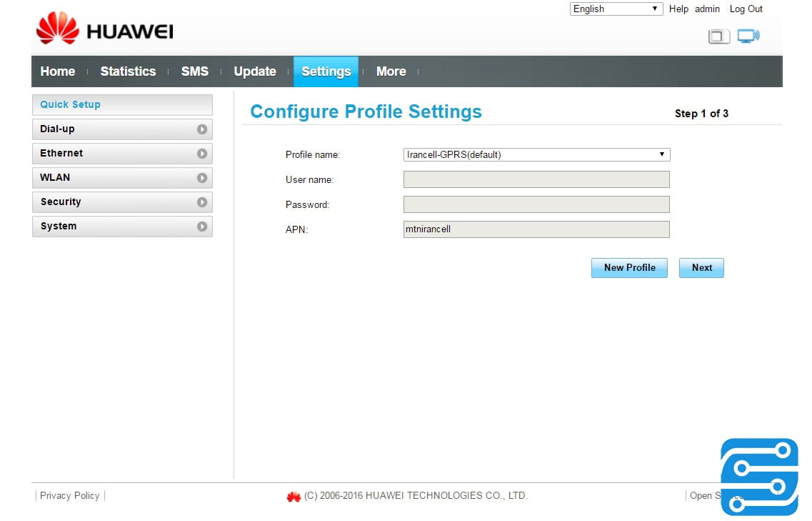This screenshot has width=812, height=521.
Task: Expand the System sidebar section
Action: [122, 227]
